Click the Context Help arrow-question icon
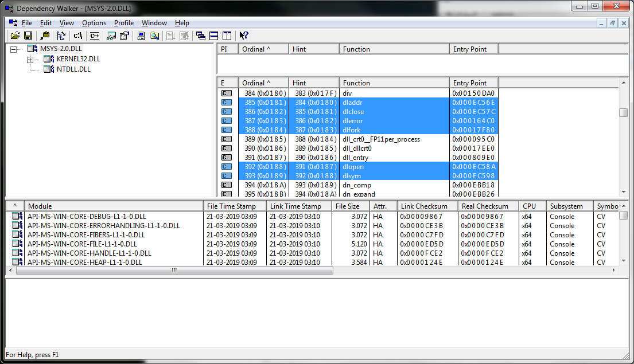 (243, 36)
